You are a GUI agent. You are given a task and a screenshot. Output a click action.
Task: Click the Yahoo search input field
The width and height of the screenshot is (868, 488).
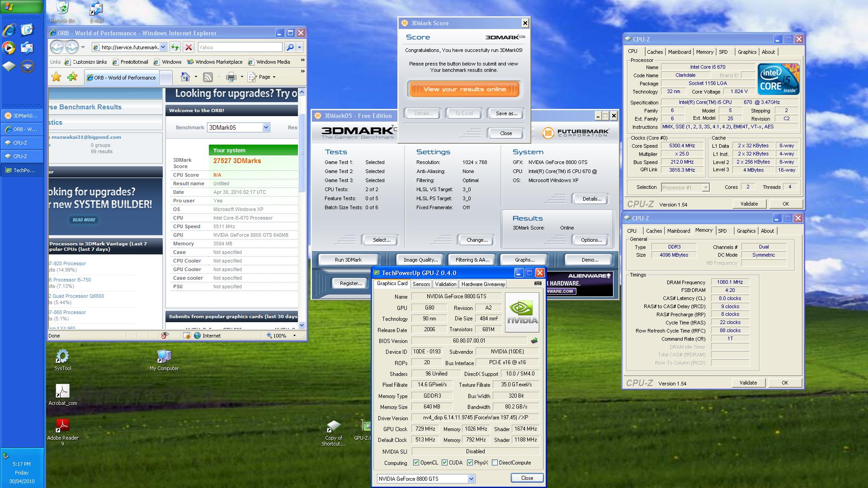pos(240,47)
